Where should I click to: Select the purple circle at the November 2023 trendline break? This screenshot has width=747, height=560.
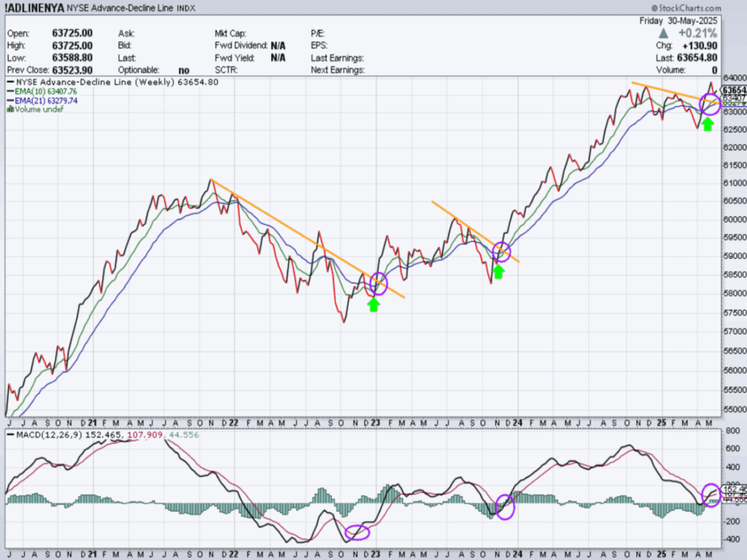(x=502, y=252)
